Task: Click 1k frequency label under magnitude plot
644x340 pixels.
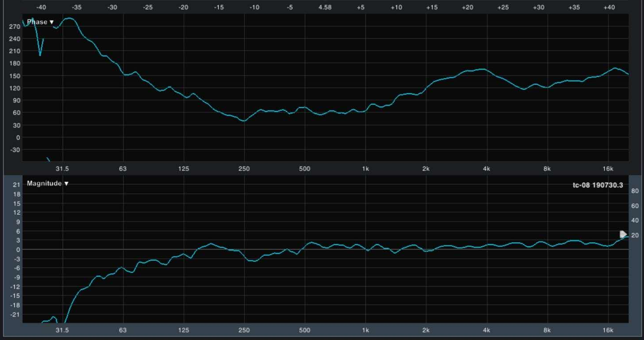Action: click(365, 330)
